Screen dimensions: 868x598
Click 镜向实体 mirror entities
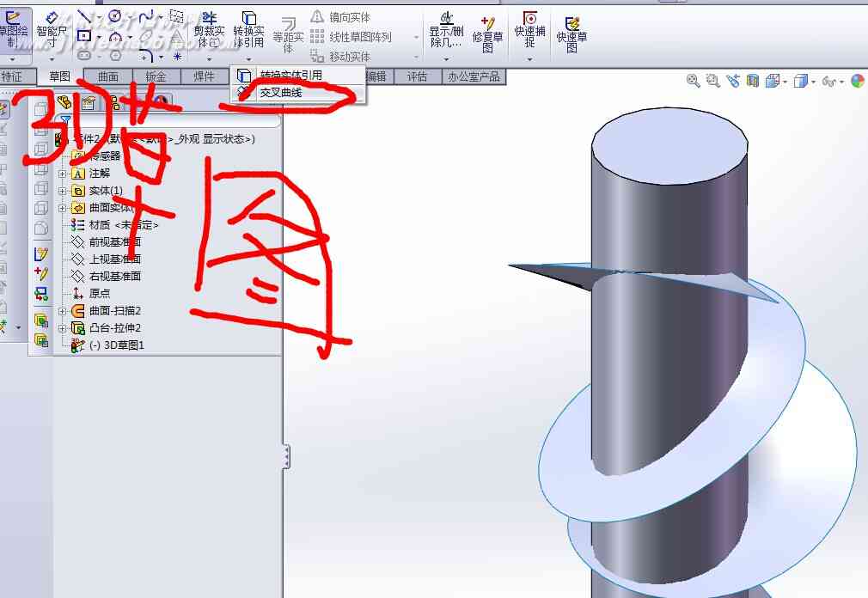(340, 17)
